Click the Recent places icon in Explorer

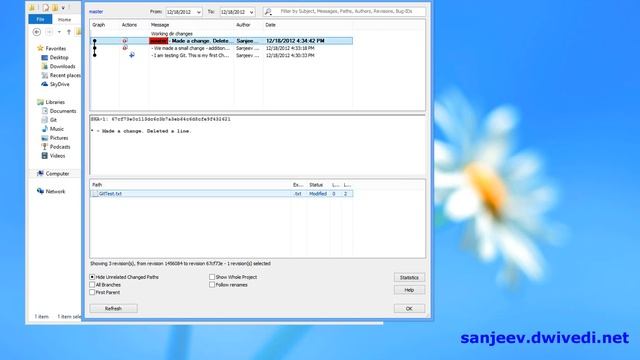pyautogui.click(x=45, y=75)
